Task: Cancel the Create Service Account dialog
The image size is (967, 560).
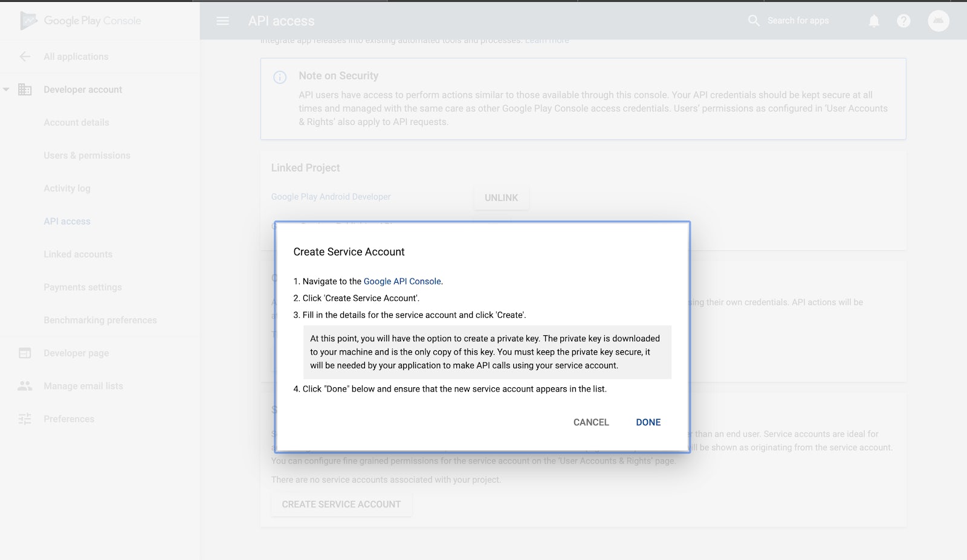Action: 590,422
